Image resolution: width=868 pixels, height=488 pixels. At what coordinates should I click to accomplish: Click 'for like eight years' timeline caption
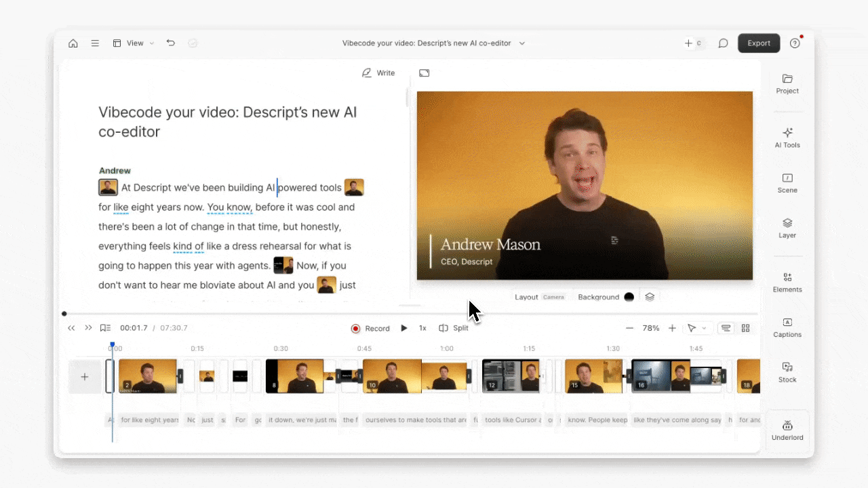coord(149,420)
